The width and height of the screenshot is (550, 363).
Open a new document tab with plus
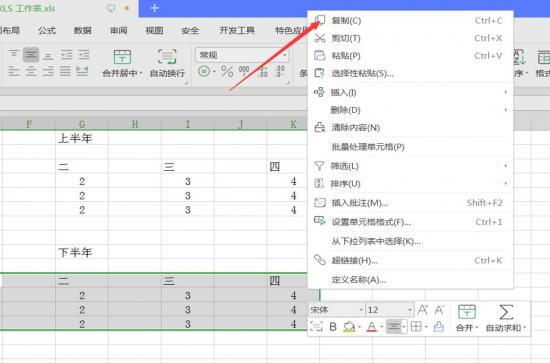pyautogui.click(x=155, y=8)
